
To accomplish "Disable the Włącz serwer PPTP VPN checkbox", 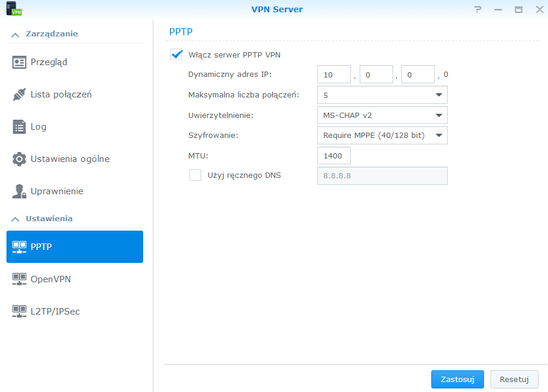I will tap(176, 55).
